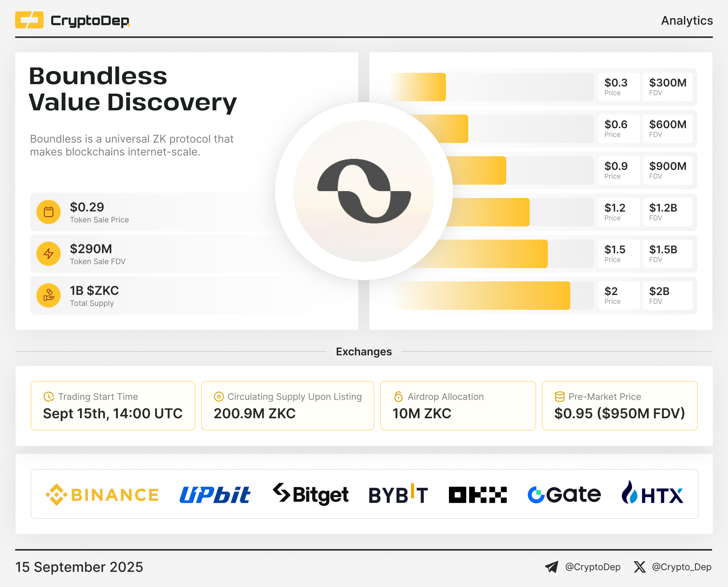Click the 1B $ZKC Total Supply value
Image resolution: width=728 pixels, height=587 pixels.
pos(94,290)
